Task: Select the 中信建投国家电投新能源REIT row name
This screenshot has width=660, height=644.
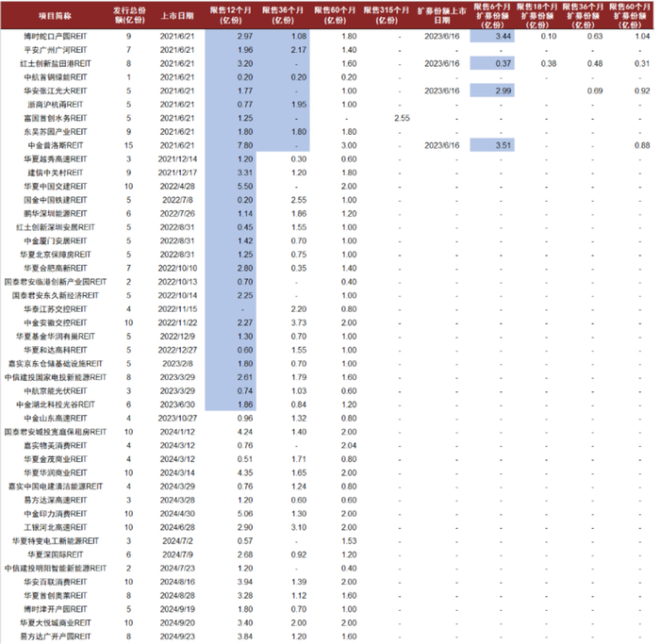Action: click(55, 377)
